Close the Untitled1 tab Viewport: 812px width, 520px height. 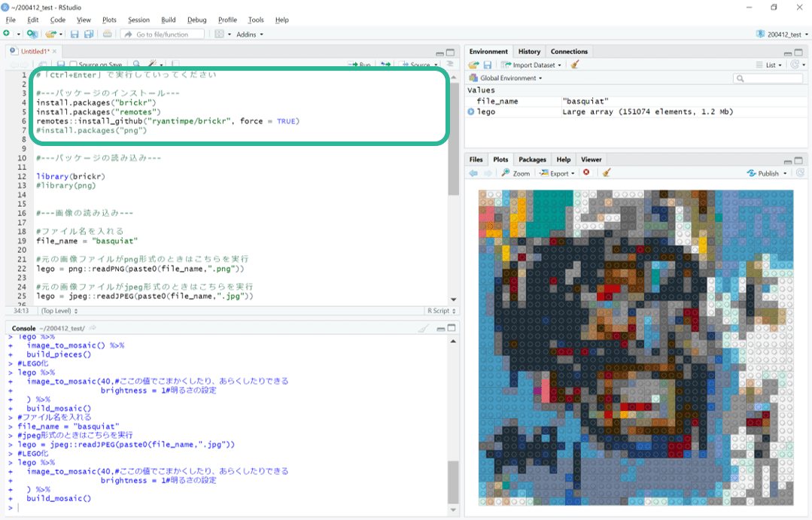click(x=54, y=51)
